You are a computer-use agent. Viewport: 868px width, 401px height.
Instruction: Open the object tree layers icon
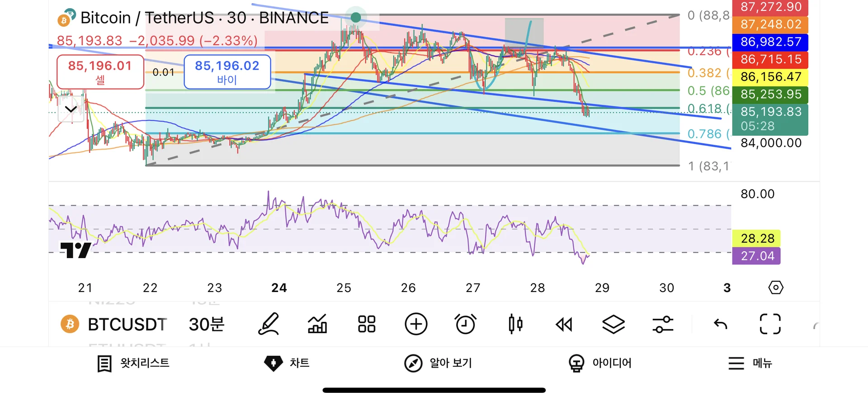coord(613,324)
